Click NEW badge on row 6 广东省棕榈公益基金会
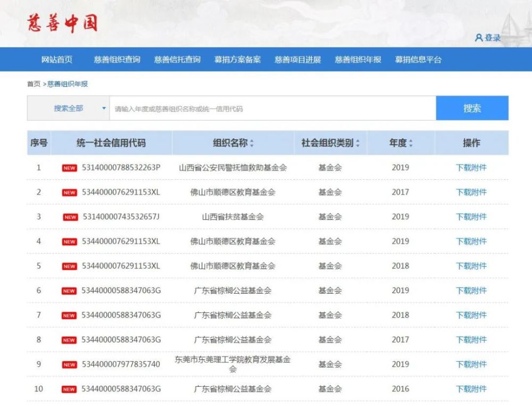This screenshot has width=532, height=406. (x=69, y=291)
